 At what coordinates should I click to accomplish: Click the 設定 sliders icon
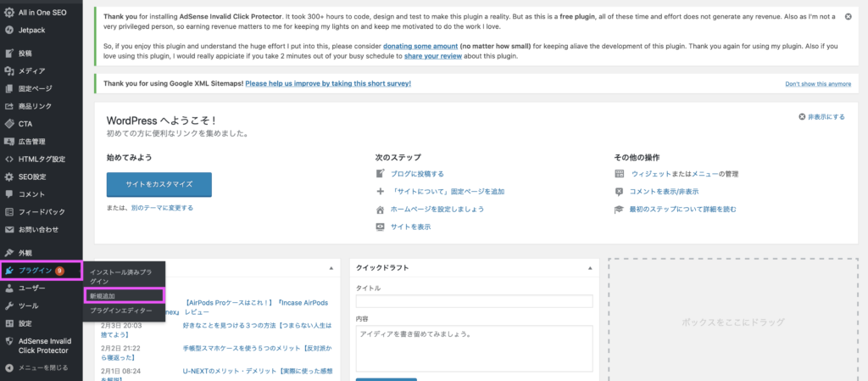pos(8,324)
